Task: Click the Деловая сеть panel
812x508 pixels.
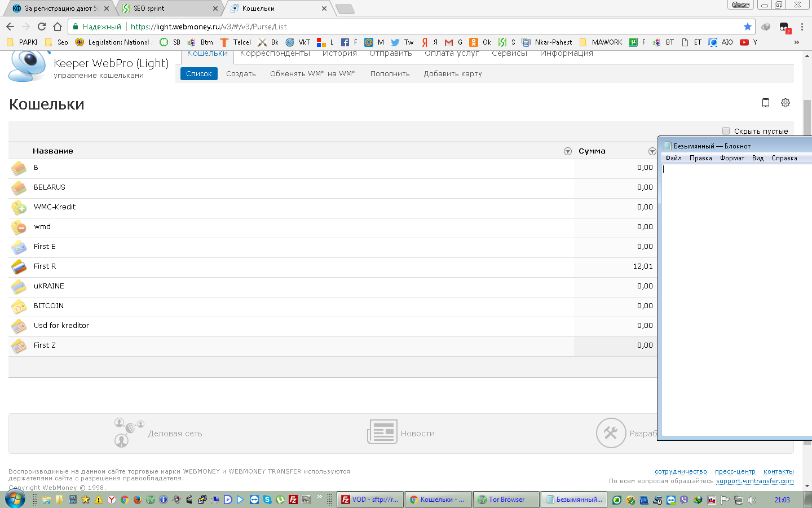Action: [158, 433]
